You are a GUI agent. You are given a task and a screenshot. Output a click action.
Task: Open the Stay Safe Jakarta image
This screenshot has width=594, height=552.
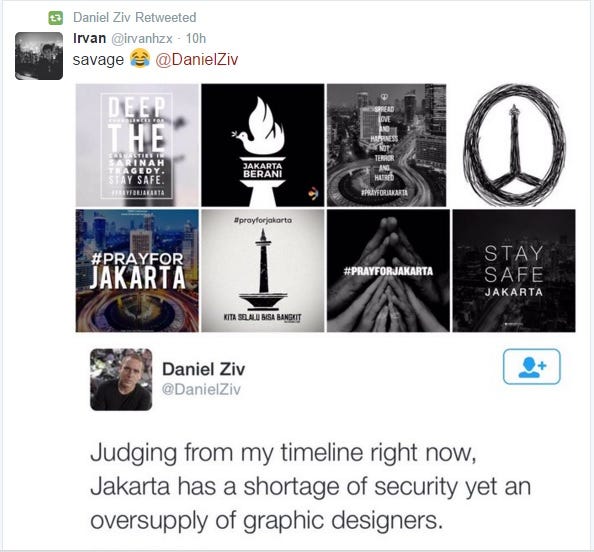tap(514, 271)
